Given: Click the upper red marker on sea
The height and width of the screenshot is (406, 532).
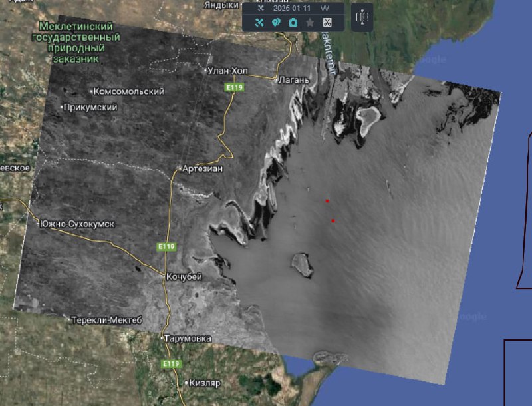Looking at the screenshot, I should coord(327,200).
